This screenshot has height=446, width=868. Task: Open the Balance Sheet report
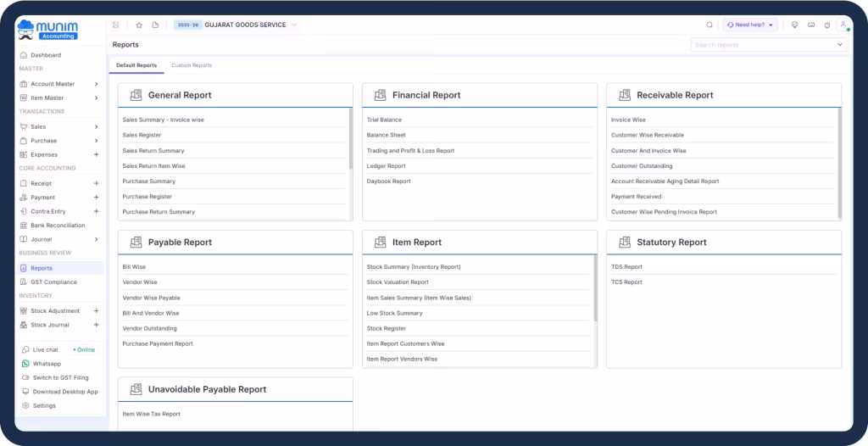click(387, 135)
